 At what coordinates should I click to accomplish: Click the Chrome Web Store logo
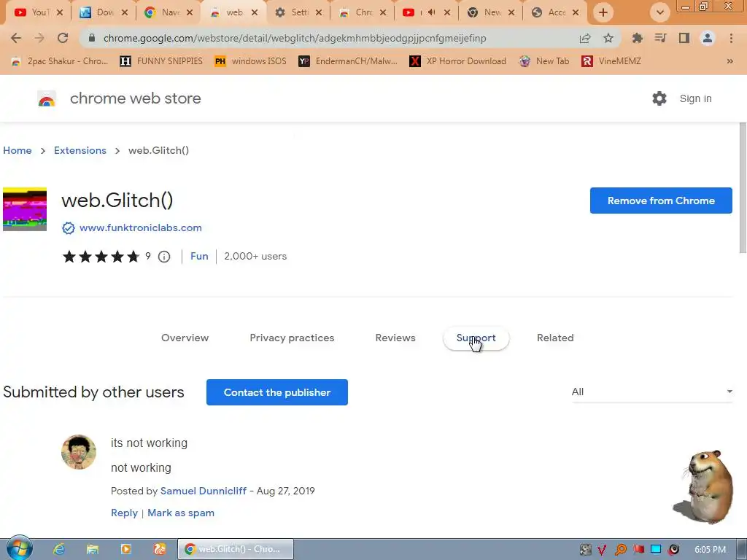pos(47,98)
